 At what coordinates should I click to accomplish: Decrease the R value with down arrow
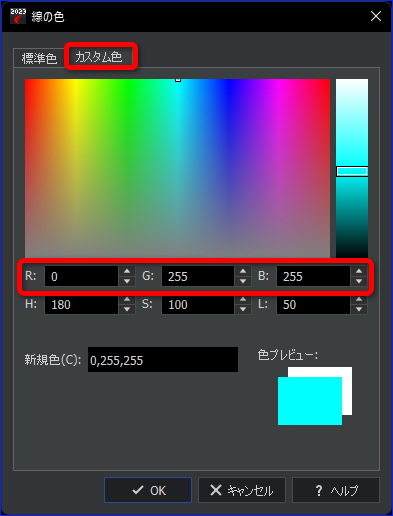(x=127, y=281)
